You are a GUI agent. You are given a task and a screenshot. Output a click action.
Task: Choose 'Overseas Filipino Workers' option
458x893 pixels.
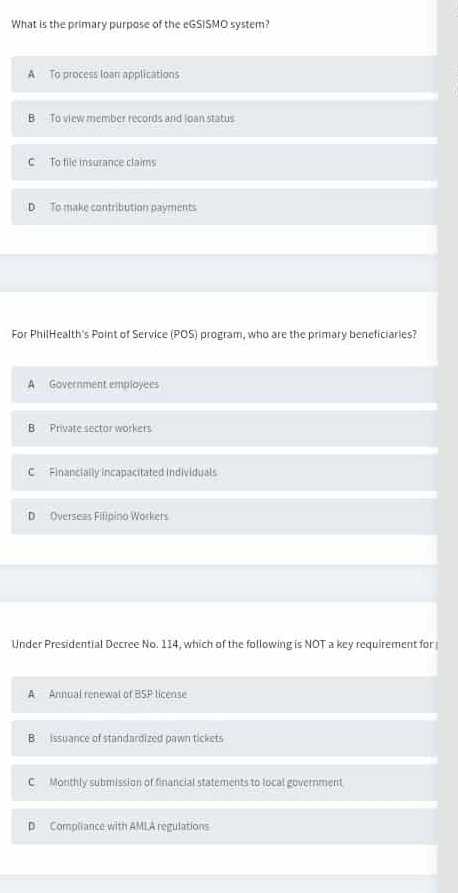(224, 517)
